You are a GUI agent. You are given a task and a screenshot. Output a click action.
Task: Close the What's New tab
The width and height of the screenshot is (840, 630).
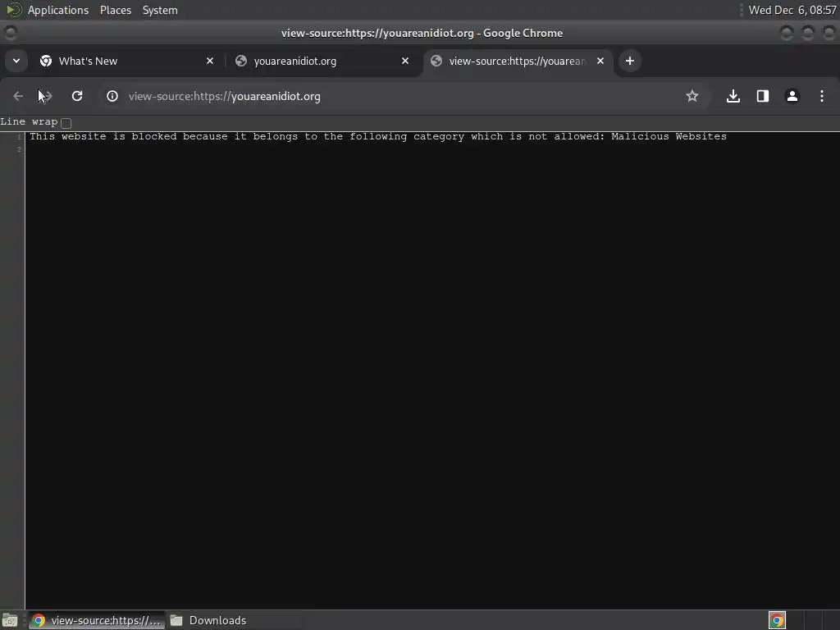pos(210,61)
